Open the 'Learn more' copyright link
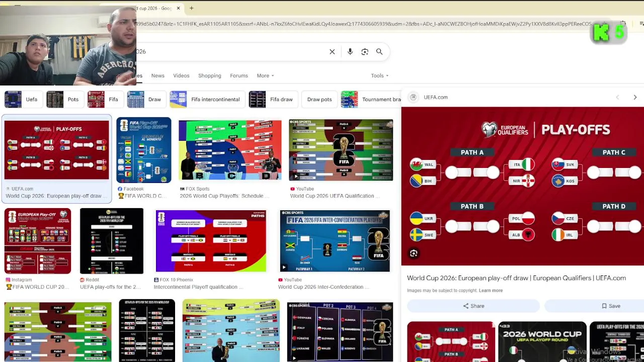The width and height of the screenshot is (644, 362). (x=491, y=291)
